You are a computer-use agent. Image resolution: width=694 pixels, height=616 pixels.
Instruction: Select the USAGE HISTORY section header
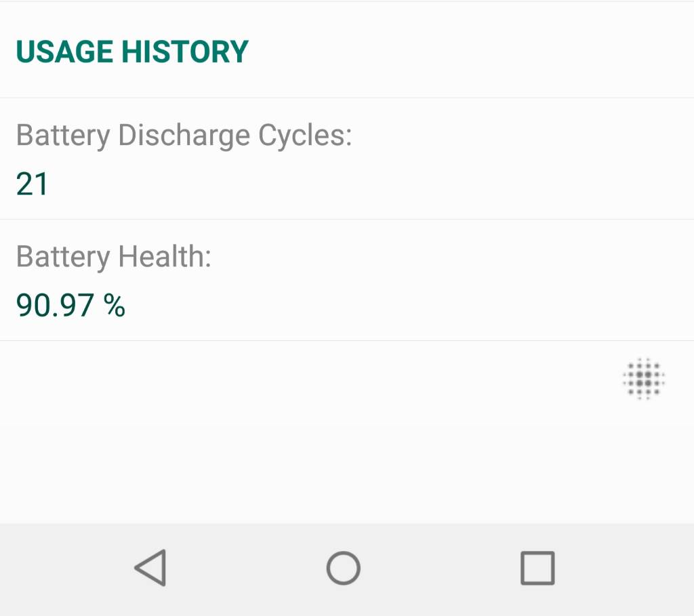[x=132, y=52]
